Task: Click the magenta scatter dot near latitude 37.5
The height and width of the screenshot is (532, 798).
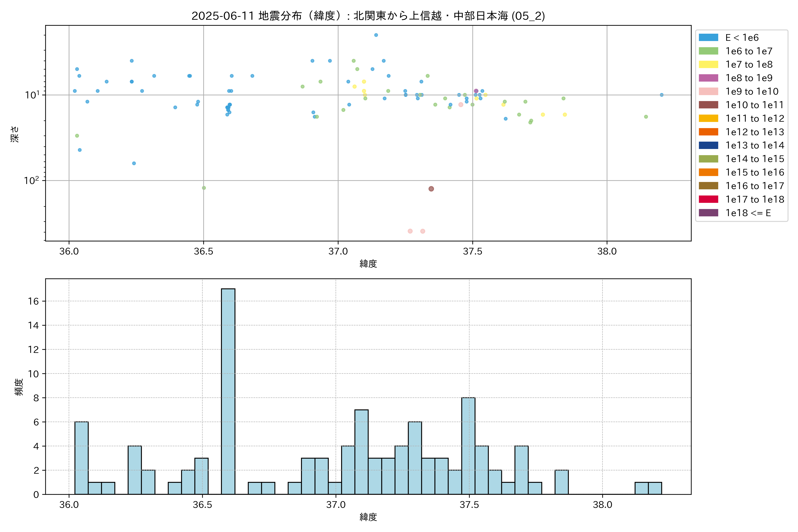Action: (x=476, y=91)
